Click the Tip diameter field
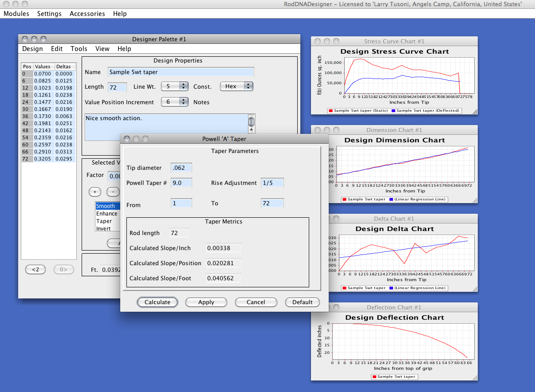Screen dimensions: 535x392 pyautogui.click(x=181, y=168)
